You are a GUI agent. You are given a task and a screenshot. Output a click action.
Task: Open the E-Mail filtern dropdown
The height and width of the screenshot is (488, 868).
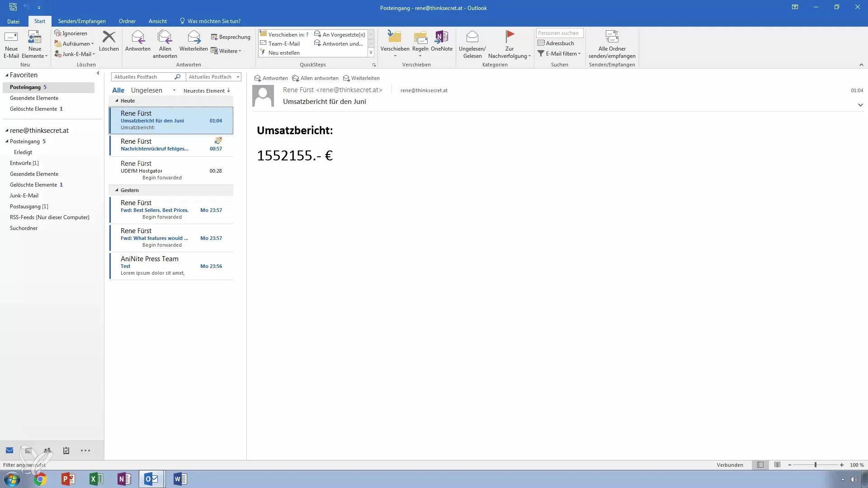click(559, 54)
